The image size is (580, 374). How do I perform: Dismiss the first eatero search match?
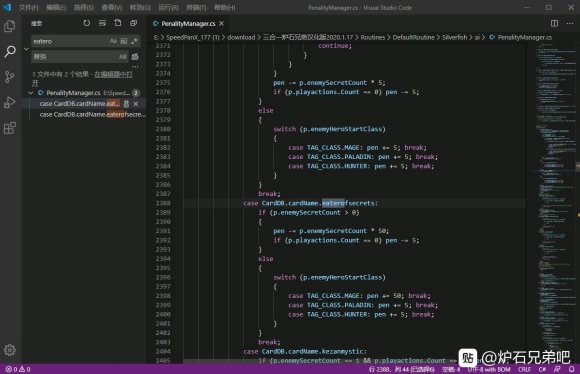[x=136, y=104]
